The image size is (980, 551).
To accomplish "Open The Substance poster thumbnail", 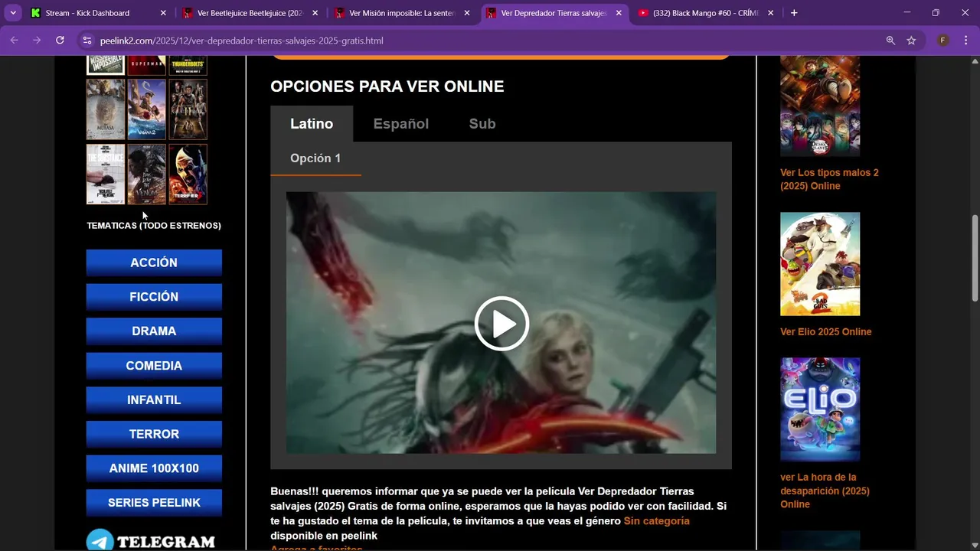I will (106, 174).
